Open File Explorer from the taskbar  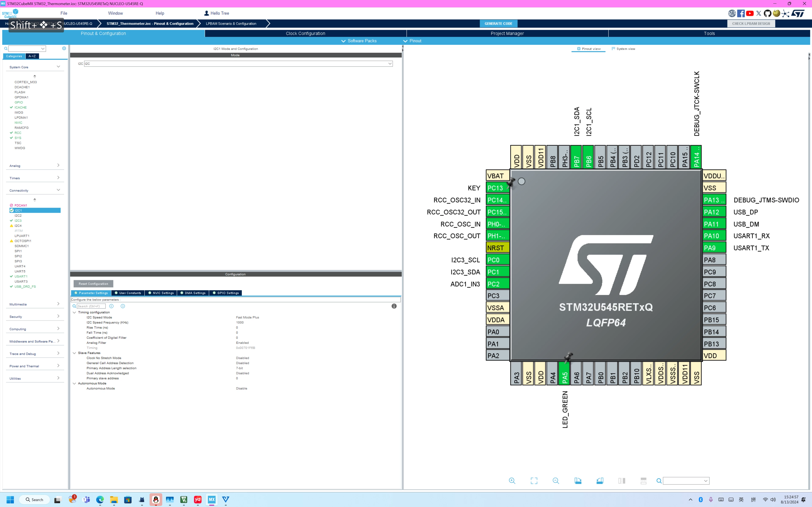pos(114,500)
